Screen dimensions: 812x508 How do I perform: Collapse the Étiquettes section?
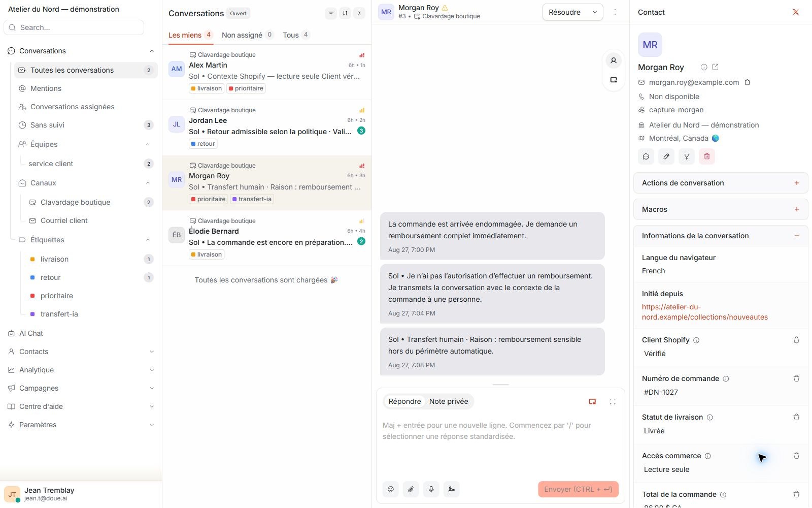click(x=148, y=240)
